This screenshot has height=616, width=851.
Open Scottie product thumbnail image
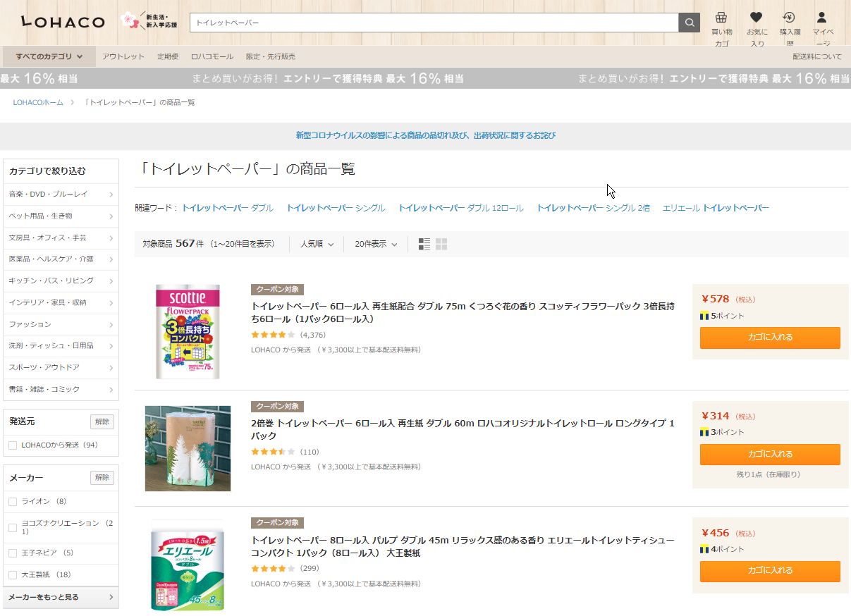(188, 331)
